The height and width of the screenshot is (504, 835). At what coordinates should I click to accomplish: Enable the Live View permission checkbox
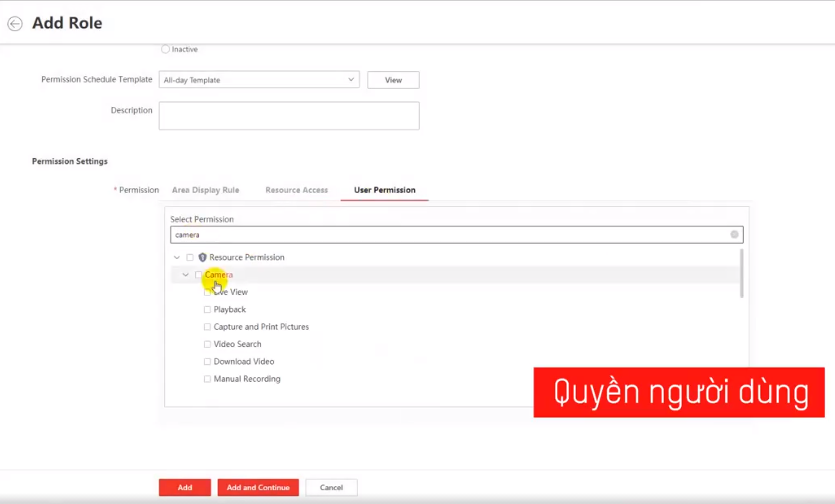[x=207, y=292]
